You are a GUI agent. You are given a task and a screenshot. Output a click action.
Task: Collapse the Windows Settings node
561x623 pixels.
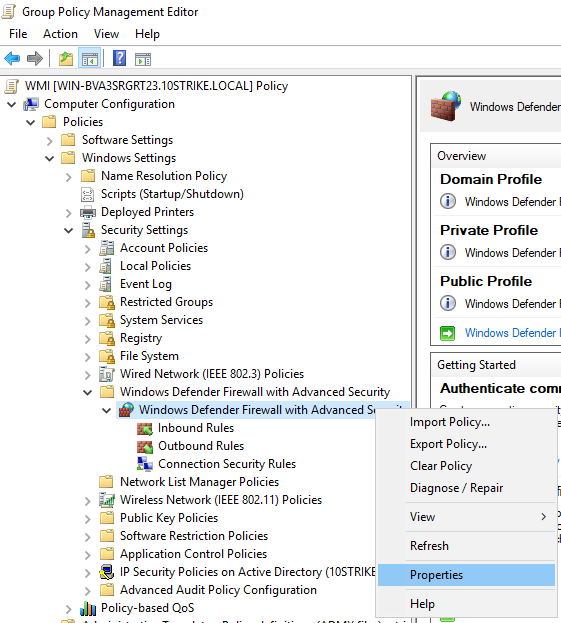point(50,159)
